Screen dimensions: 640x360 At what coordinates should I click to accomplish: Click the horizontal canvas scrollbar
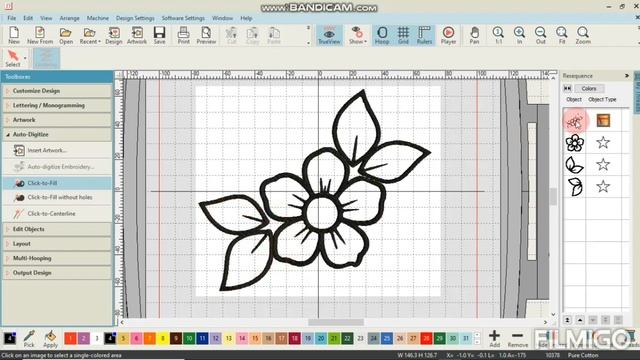pyautogui.click(x=336, y=322)
